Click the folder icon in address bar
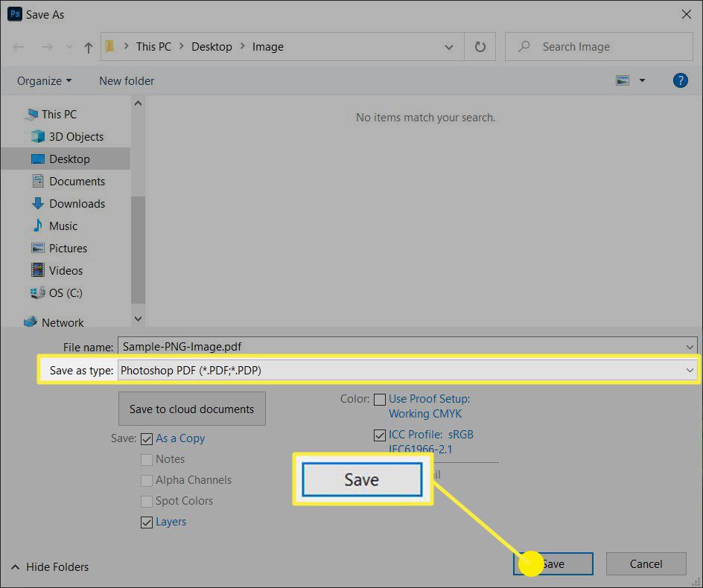 [109, 46]
